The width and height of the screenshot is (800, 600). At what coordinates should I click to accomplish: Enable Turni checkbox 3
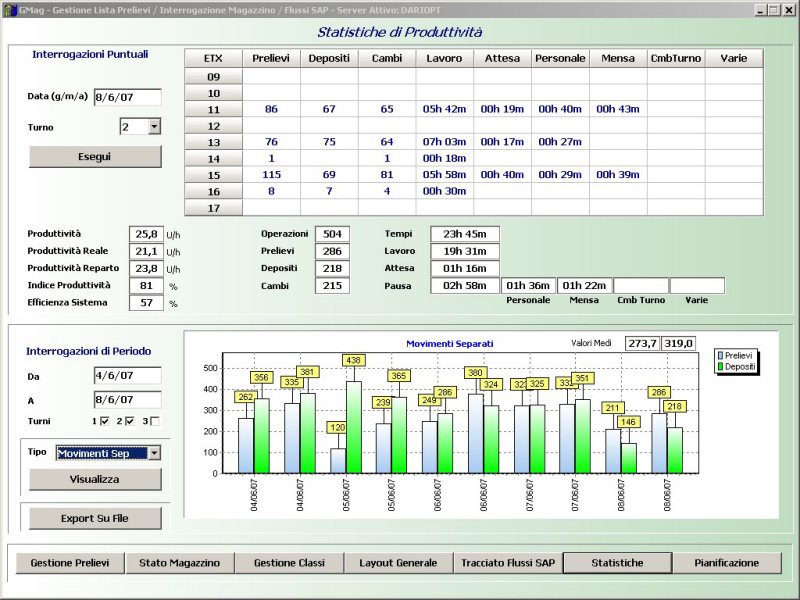point(154,422)
